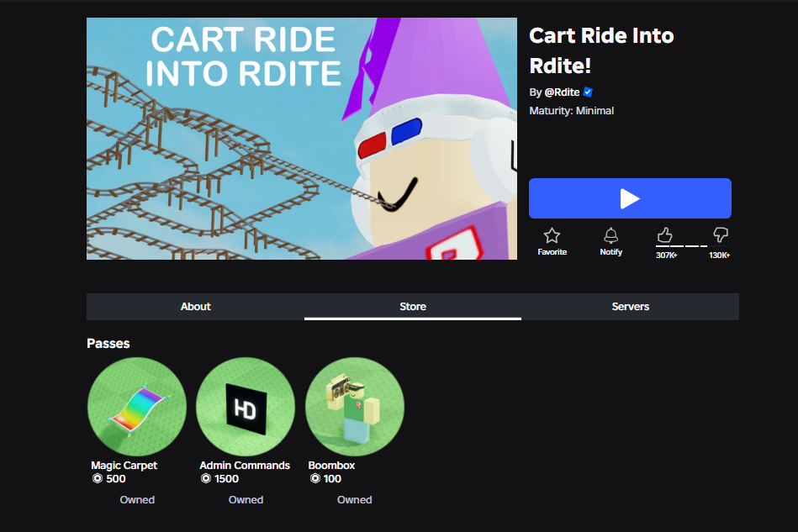Click the 1500 price text
The image size is (798, 532).
coord(226,478)
